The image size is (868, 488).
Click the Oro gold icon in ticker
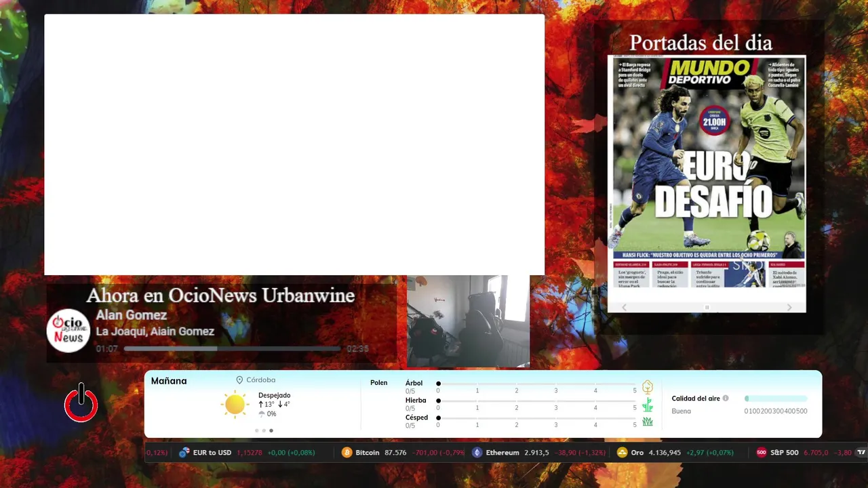point(622,452)
